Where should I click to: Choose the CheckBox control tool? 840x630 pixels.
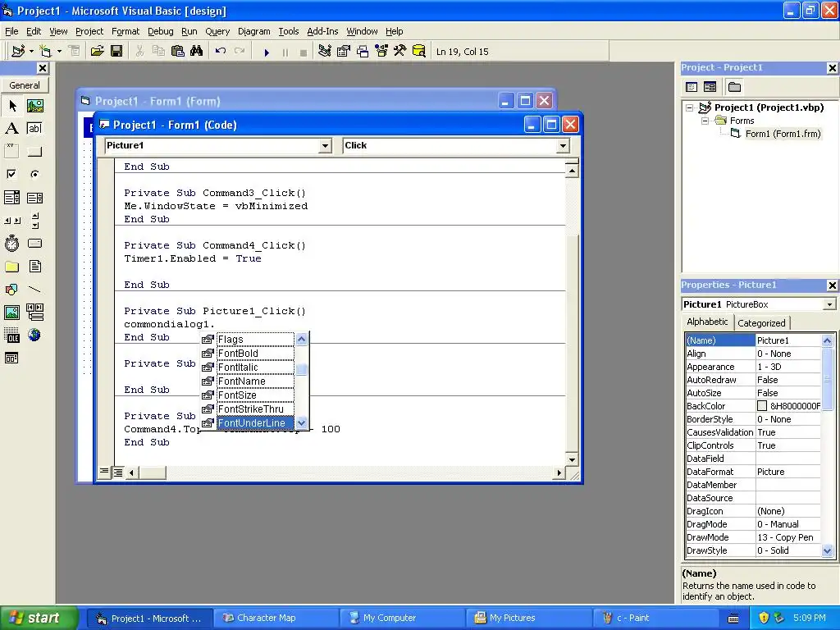click(x=12, y=174)
